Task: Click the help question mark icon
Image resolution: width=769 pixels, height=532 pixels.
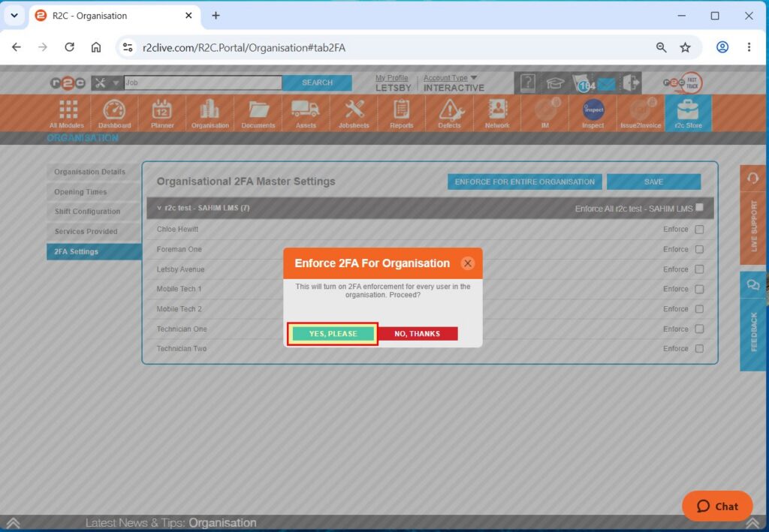Action: pos(527,83)
